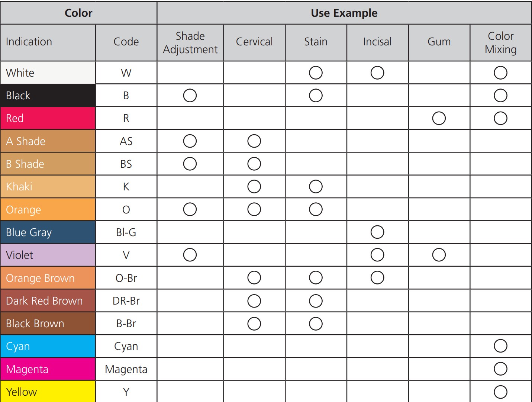Click the Red row Gum circle

(x=439, y=118)
